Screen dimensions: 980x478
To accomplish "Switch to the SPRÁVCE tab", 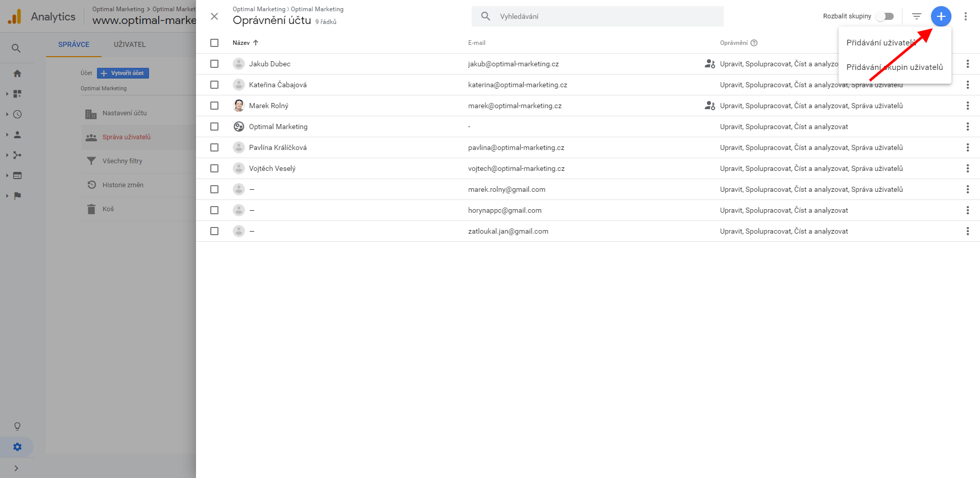I will 73,44.
